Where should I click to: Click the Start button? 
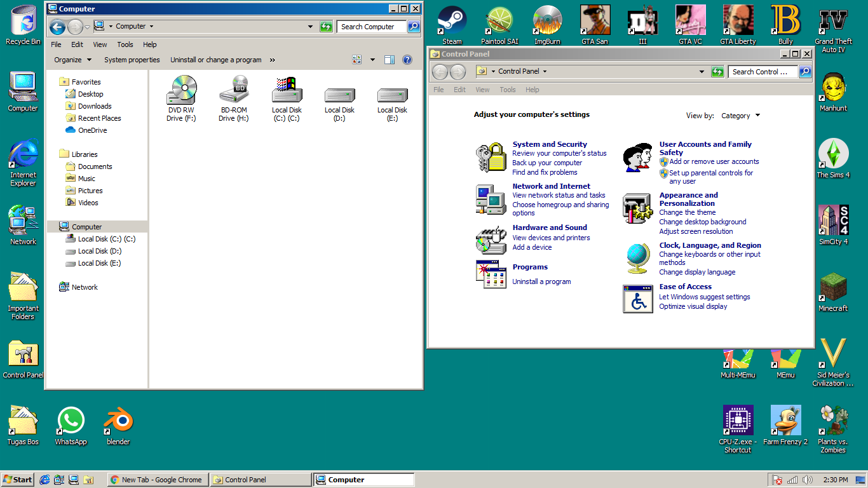click(x=18, y=480)
